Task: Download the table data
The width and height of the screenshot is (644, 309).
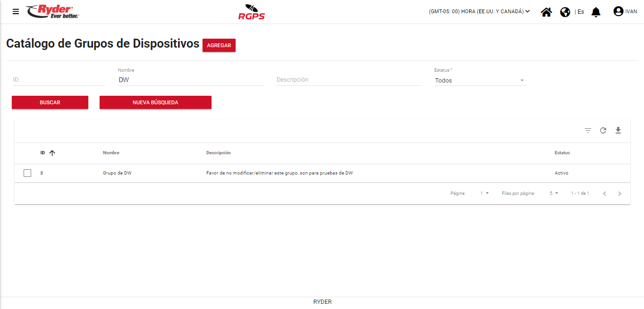Action: point(618,131)
